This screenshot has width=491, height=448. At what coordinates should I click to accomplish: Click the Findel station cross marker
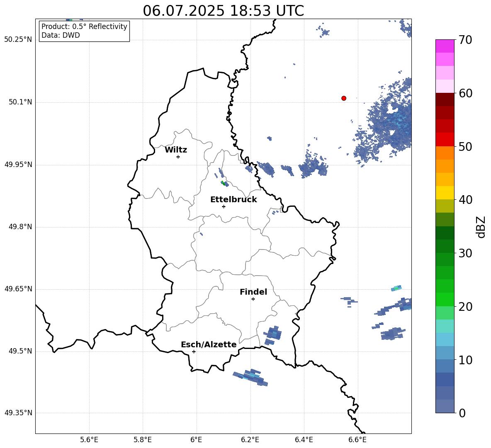tap(253, 299)
